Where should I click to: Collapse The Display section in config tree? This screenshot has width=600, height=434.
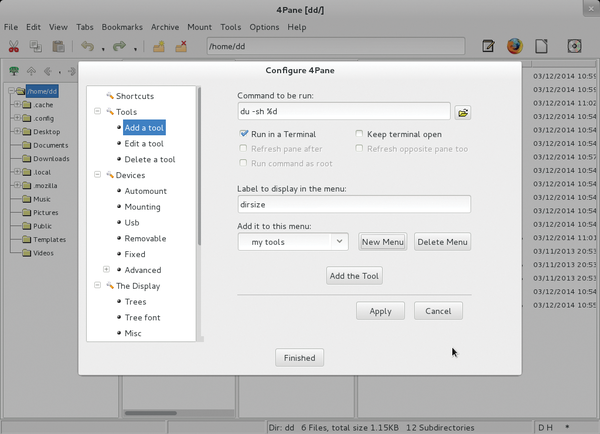(97, 285)
